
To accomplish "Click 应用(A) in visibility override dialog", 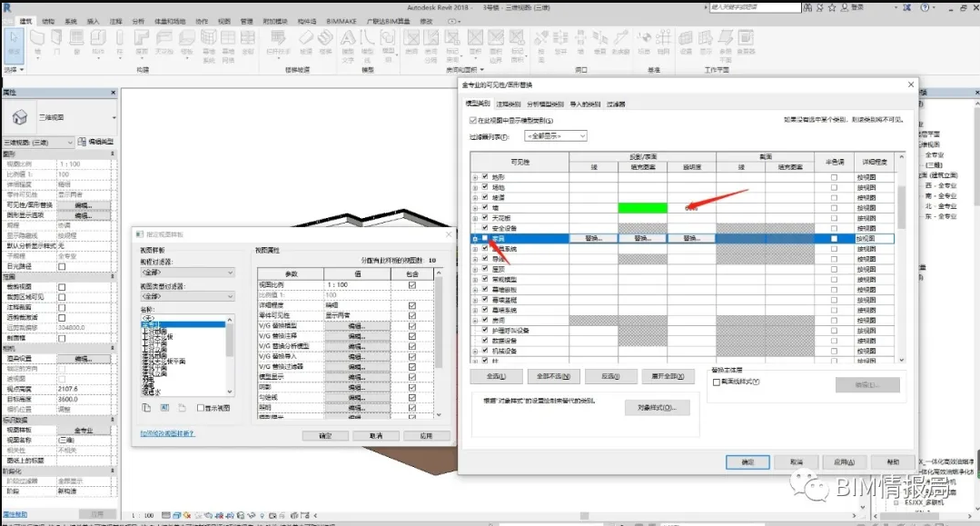I will point(844,462).
